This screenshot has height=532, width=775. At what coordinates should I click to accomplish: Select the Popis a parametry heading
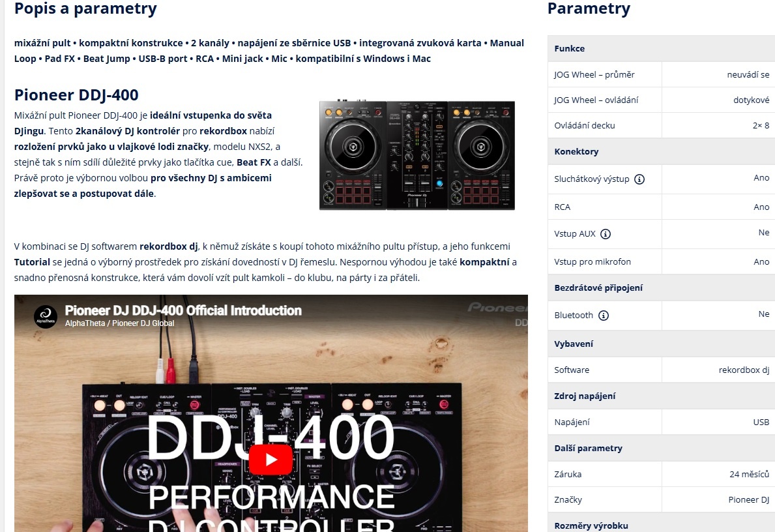pyautogui.click(x=85, y=8)
